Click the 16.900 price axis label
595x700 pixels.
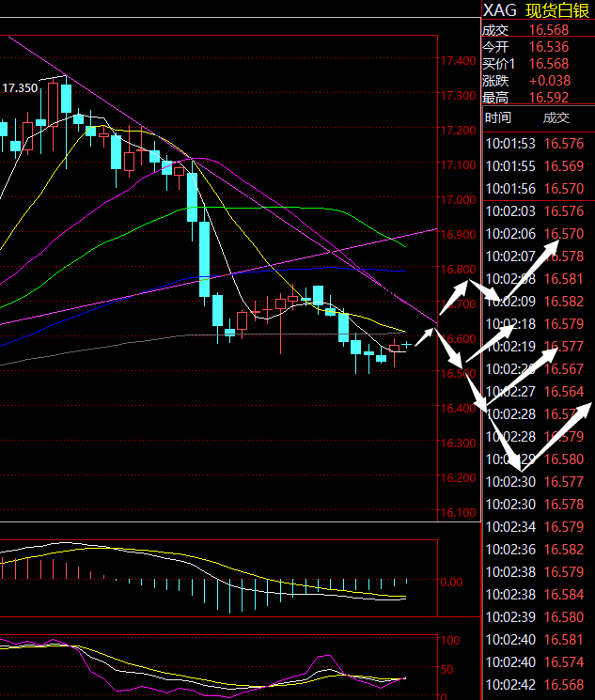pyautogui.click(x=459, y=235)
